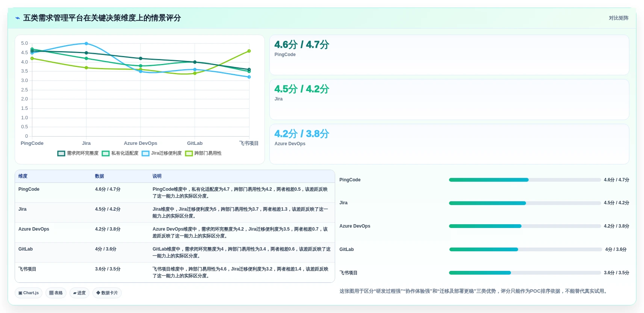Click the 跨部门易用性 data point at 飞书项目

coord(249,51)
